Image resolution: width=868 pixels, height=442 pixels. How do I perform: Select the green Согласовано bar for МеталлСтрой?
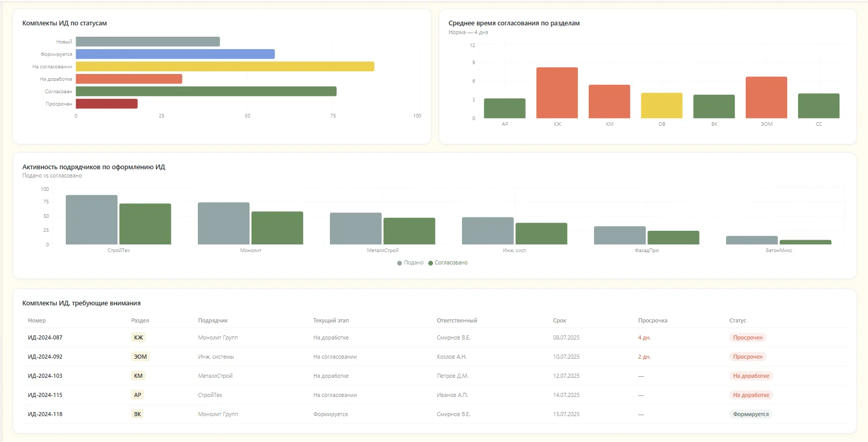click(409, 231)
